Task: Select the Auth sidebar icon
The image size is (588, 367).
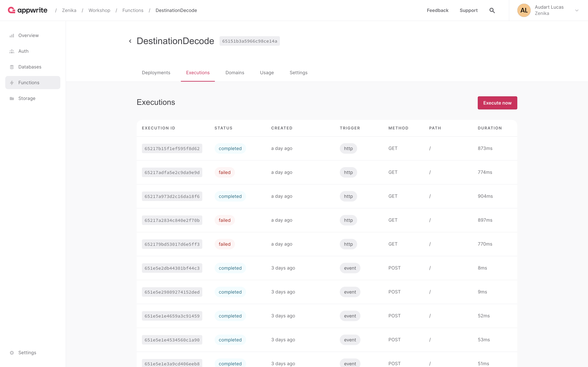Action: point(12,51)
